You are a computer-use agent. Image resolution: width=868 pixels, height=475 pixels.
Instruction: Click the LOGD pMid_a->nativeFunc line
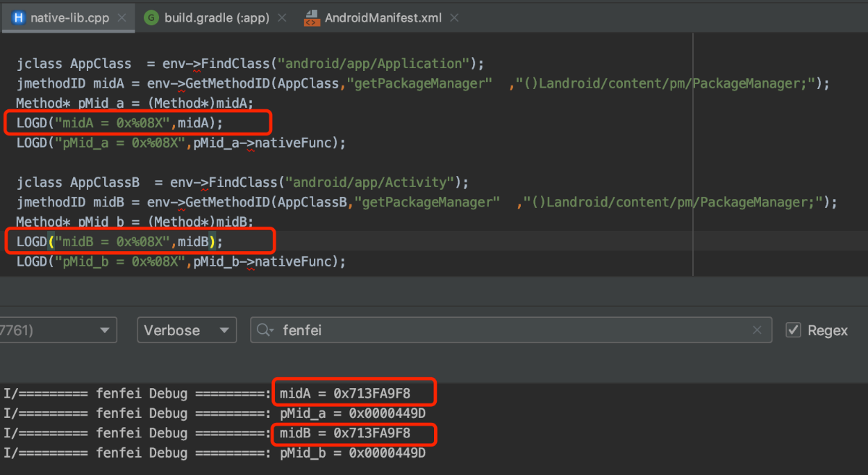click(x=181, y=143)
